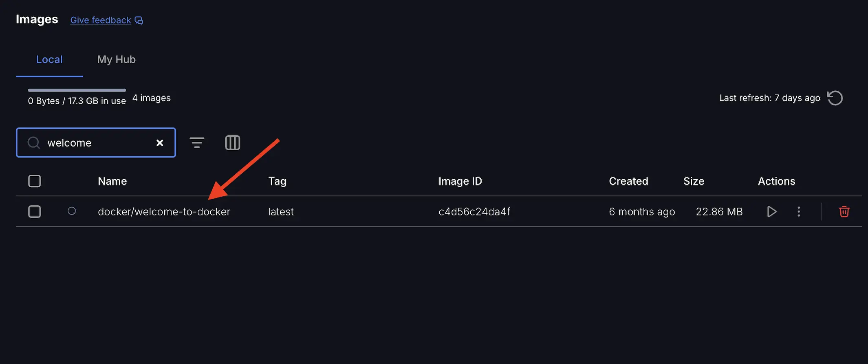Click the search magnifier icon
Image resolution: width=868 pixels, height=364 pixels.
pyautogui.click(x=33, y=143)
